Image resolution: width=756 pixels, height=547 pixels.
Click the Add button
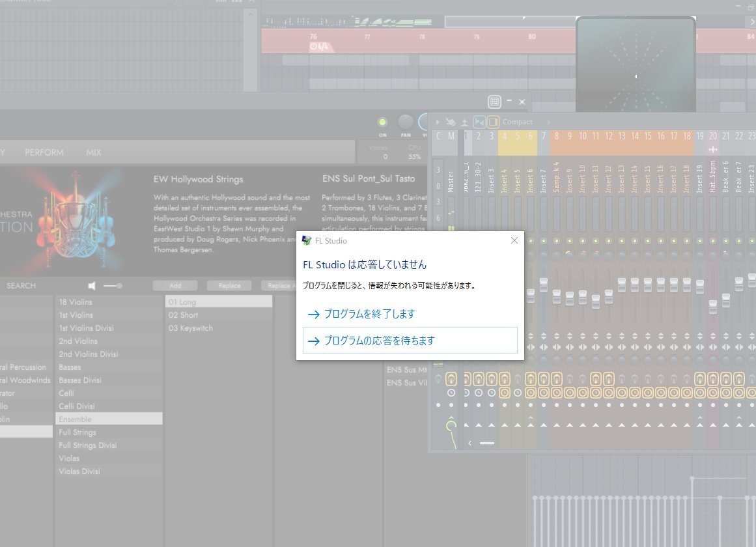(x=175, y=286)
